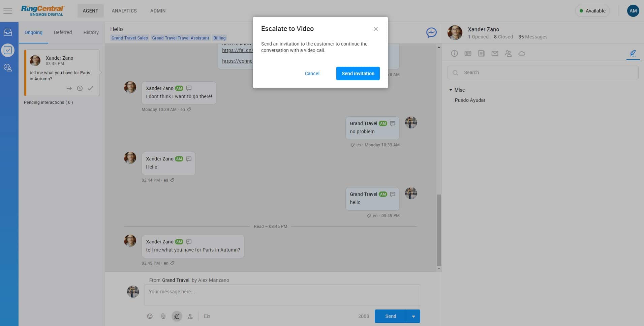The image size is (644, 326).
Task: Expand the hamburger navigation menu
Action: 8,11
